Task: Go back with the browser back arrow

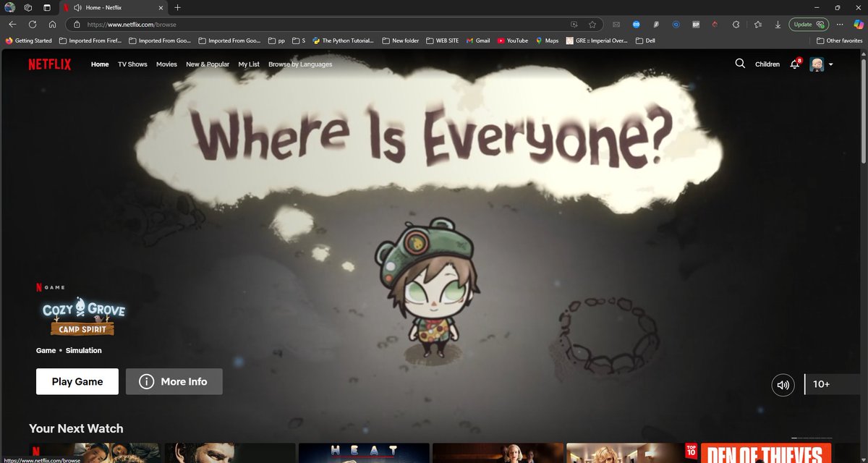Action: [12, 24]
